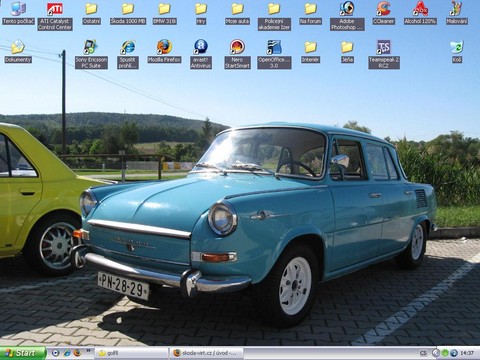Open Tento počítač desktop icon
This screenshot has width=480, height=360.
coord(18,13)
